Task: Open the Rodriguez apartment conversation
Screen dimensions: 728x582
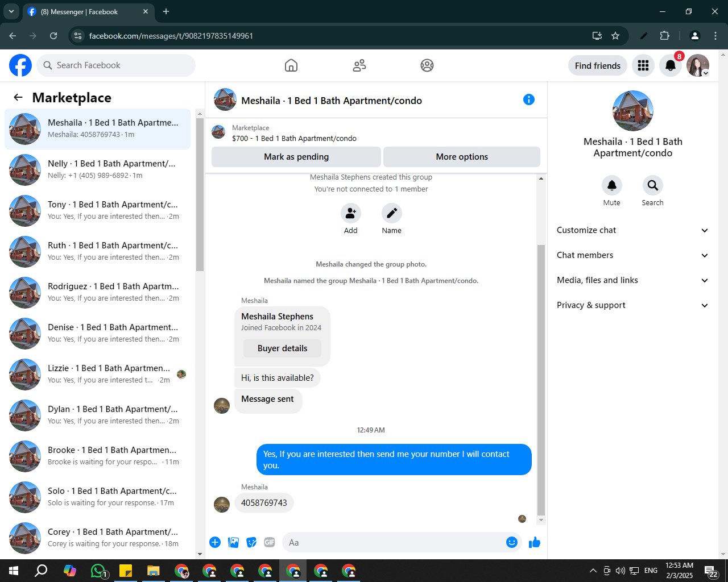Action: coord(98,293)
